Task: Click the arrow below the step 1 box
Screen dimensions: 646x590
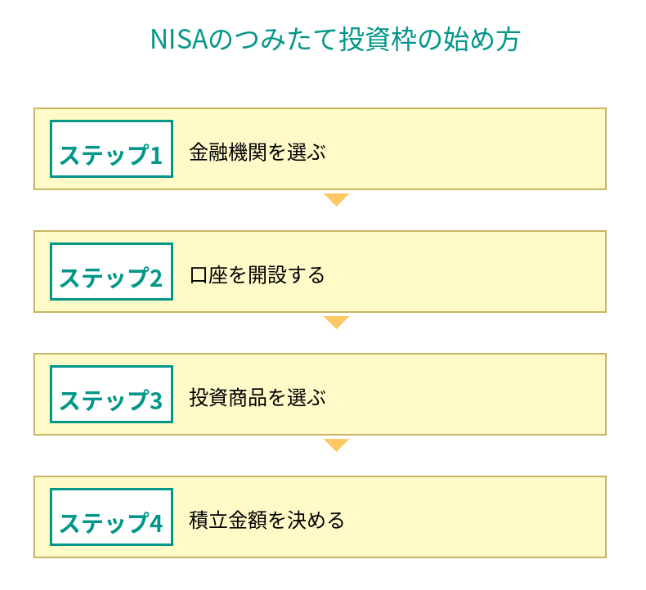Action: point(336,200)
